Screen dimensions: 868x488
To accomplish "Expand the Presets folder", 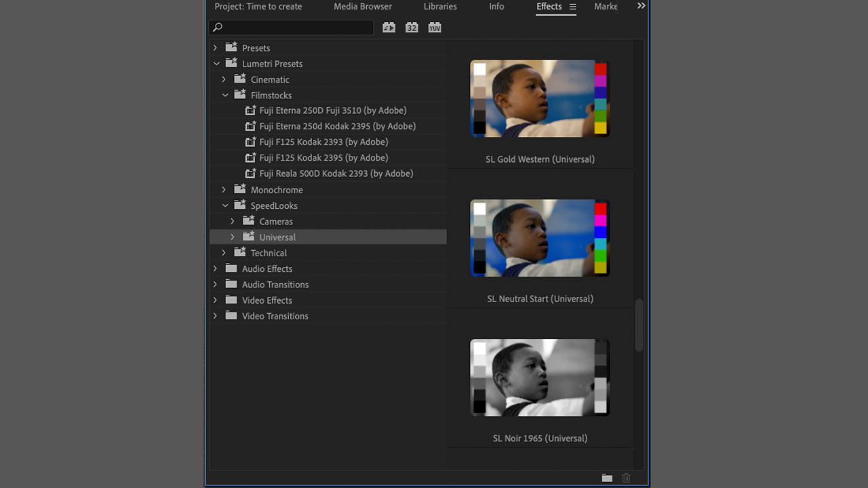I will (216, 48).
